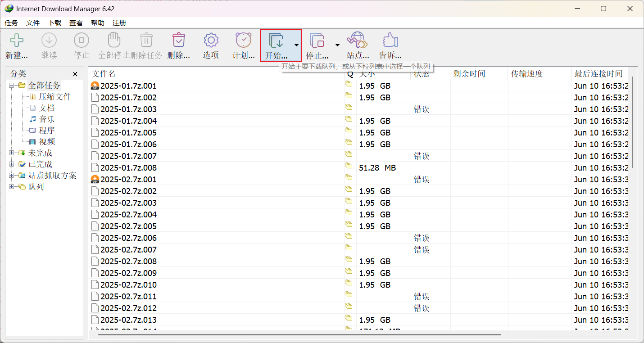Close the 分类 panel with its X
Viewport: 644px width, 343px height.
point(75,74)
